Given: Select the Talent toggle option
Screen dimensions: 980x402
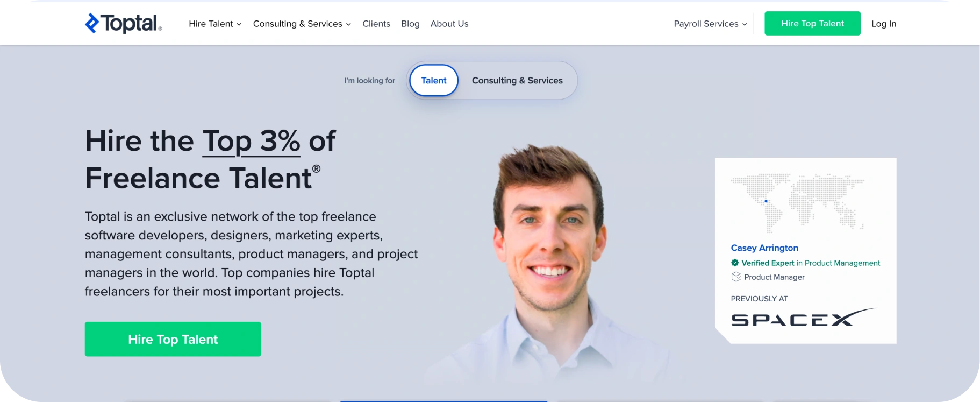Looking at the screenshot, I should coord(434,80).
